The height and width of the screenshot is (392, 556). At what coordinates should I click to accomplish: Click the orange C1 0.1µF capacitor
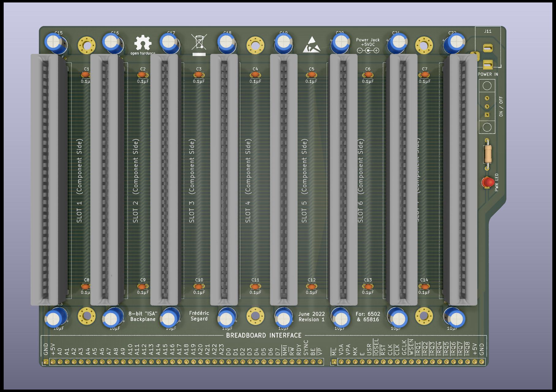click(86, 75)
